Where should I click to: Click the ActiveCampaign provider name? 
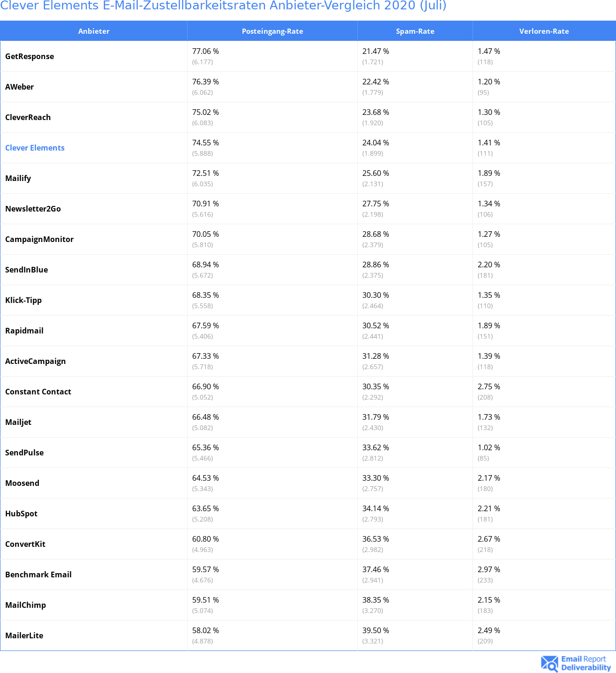pyautogui.click(x=35, y=361)
